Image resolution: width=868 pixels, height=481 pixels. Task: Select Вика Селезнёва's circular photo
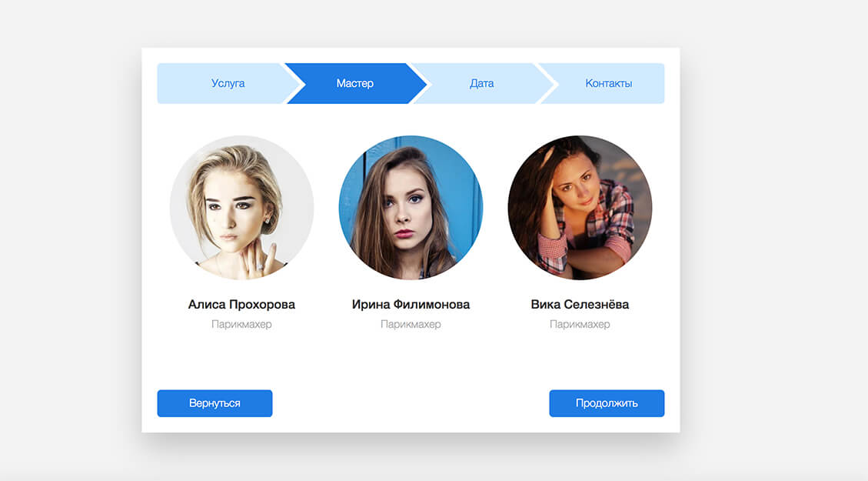[x=580, y=207]
